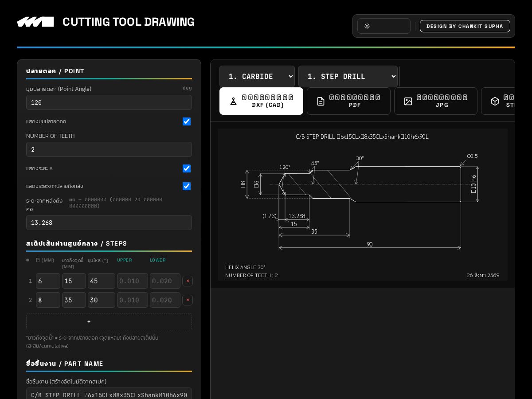
Task: Open the Step Drill tool type dropdown
Action: (x=348, y=76)
